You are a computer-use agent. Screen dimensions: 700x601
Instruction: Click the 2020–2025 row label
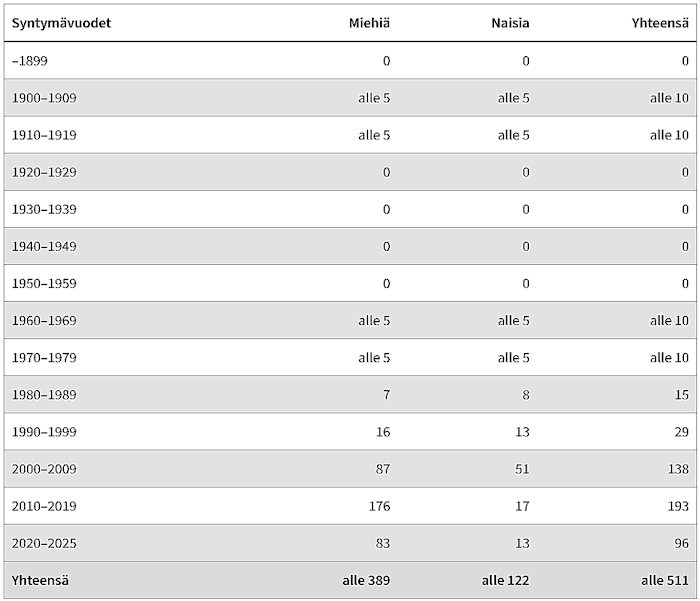(44, 543)
